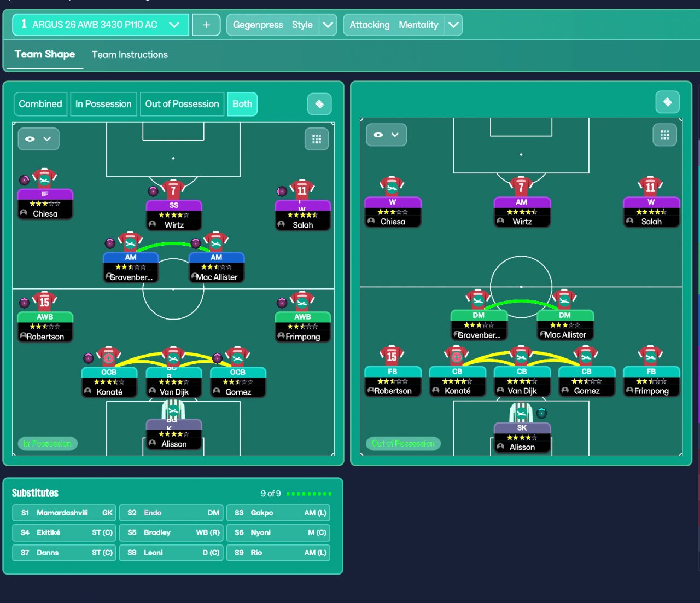The width and height of the screenshot is (700, 603).
Task: Click Frimpong's FB shirt on out-of-possession pitch
Action: (650, 356)
